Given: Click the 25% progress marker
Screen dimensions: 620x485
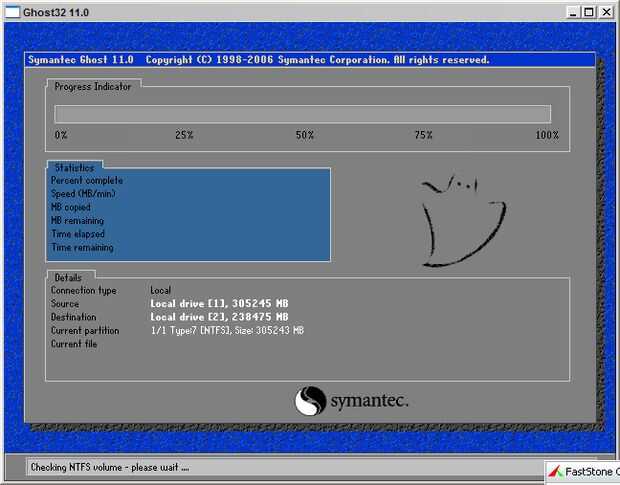Looking at the screenshot, I should pyautogui.click(x=184, y=135).
